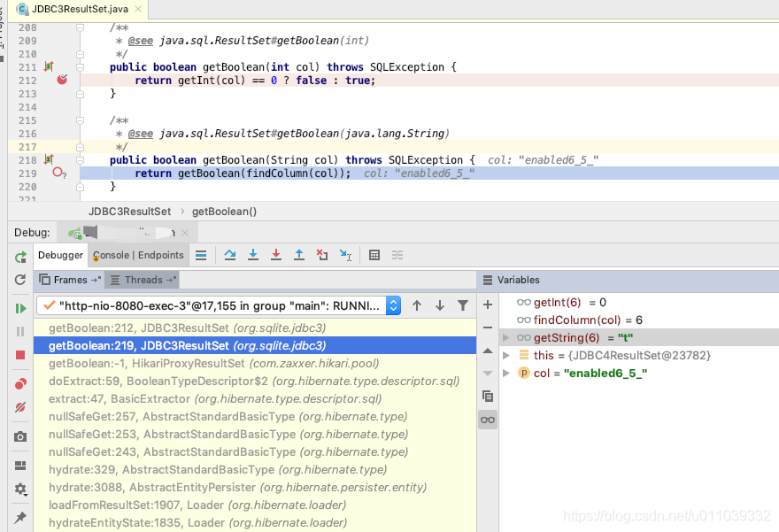779x532 pixels.
Task: Toggle Mute Breakpoints
Action: point(20,407)
